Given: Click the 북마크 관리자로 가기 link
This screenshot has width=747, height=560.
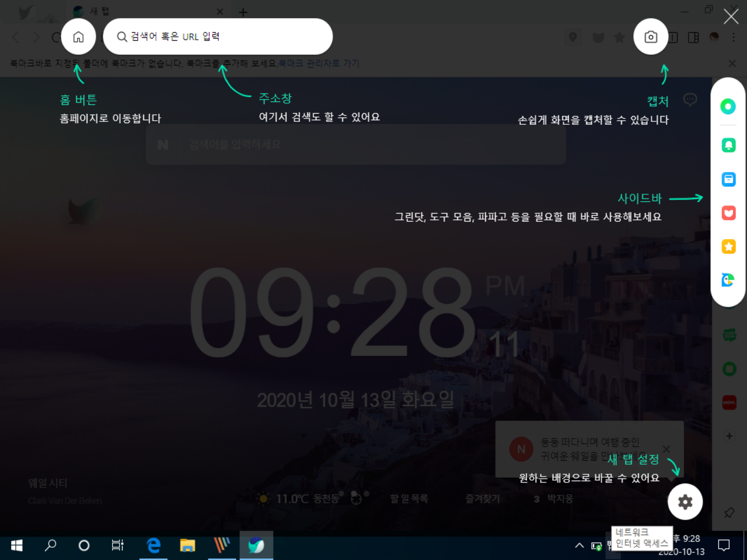Looking at the screenshot, I should (x=319, y=63).
